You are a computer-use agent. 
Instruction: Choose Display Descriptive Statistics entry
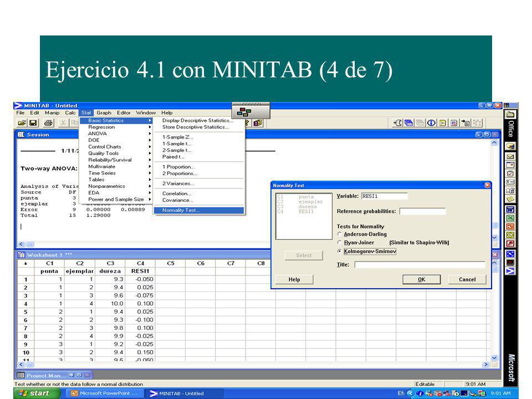point(199,120)
